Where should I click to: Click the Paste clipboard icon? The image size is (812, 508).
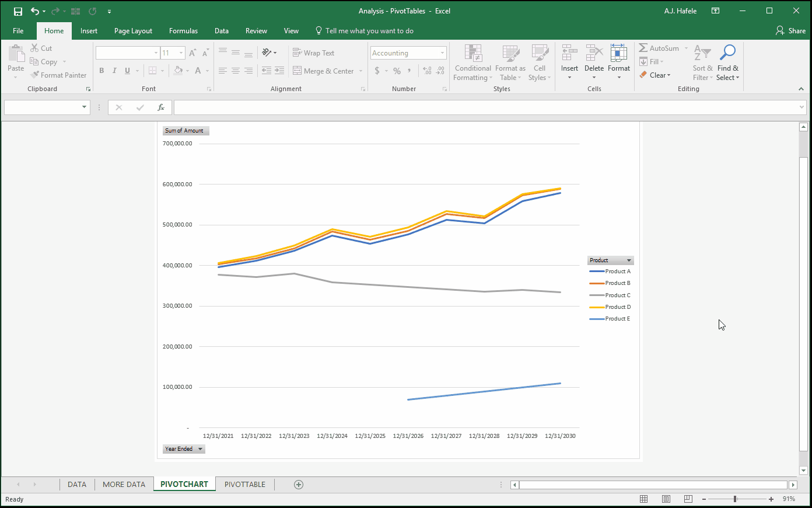pyautogui.click(x=16, y=54)
